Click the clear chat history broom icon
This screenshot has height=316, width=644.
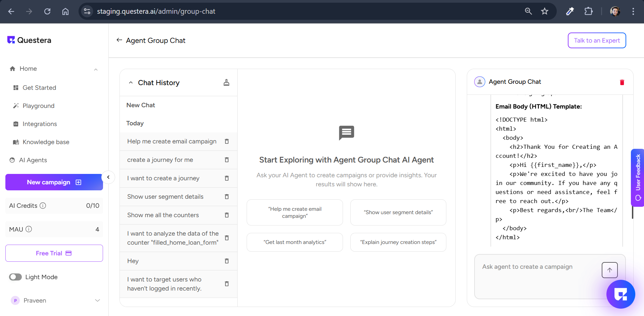(x=227, y=82)
